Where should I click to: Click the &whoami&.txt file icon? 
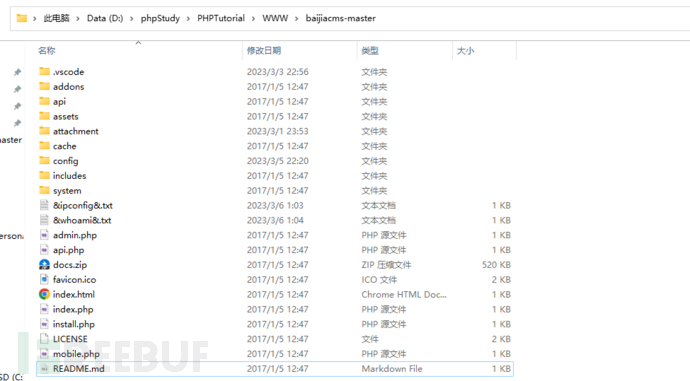[44, 220]
